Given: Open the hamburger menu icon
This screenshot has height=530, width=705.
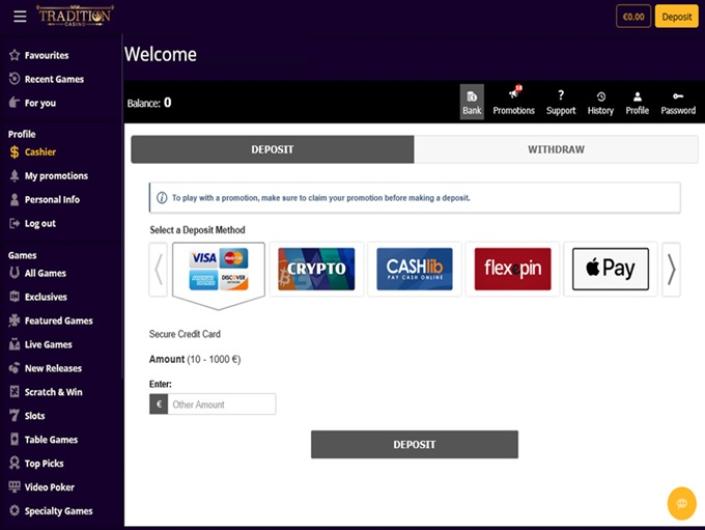Looking at the screenshot, I should pyautogui.click(x=20, y=16).
